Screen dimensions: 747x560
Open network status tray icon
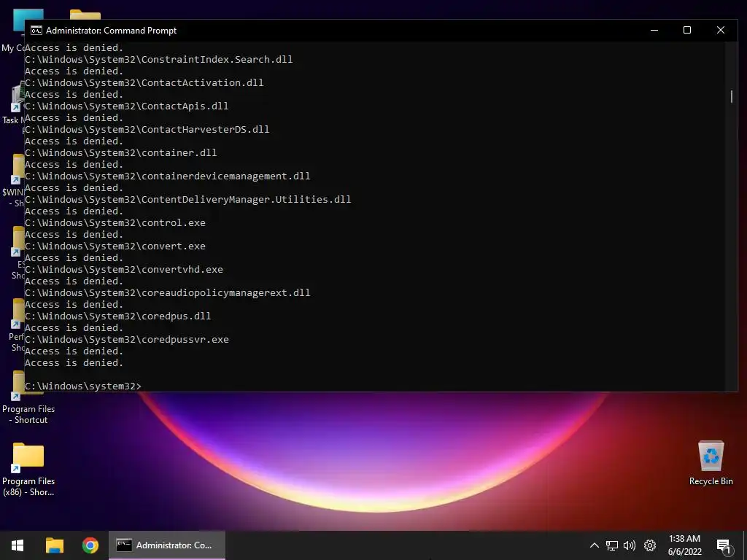point(612,545)
